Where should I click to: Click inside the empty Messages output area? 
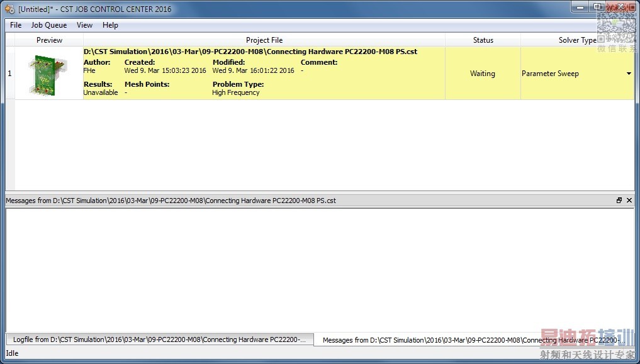320,270
